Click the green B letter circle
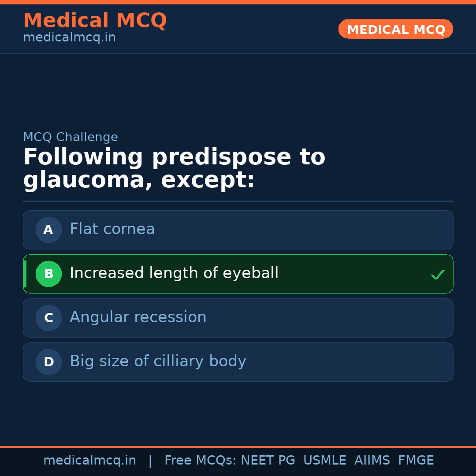This screenshot has height=476, width=476. pyautogui.click(x=48, y=274)
